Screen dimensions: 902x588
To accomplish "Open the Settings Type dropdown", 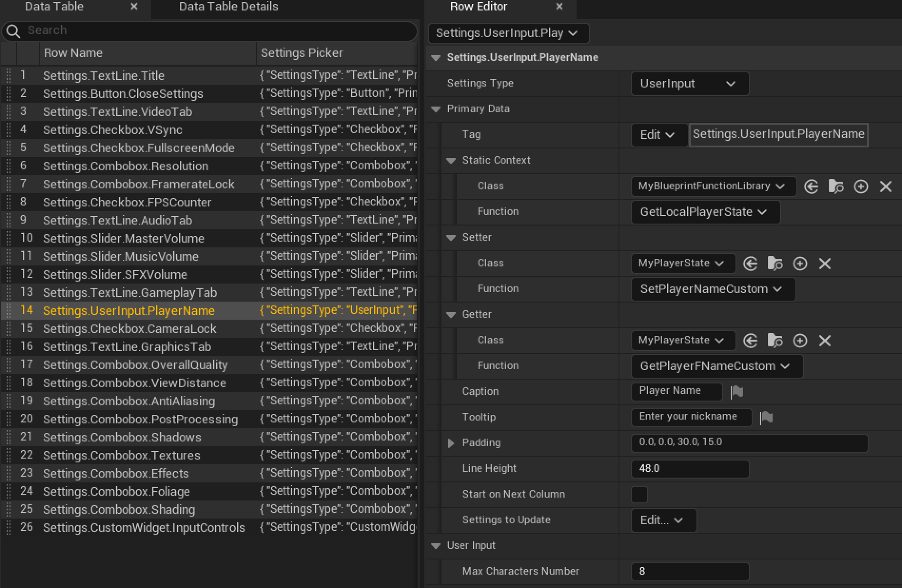I will [689, 84].
